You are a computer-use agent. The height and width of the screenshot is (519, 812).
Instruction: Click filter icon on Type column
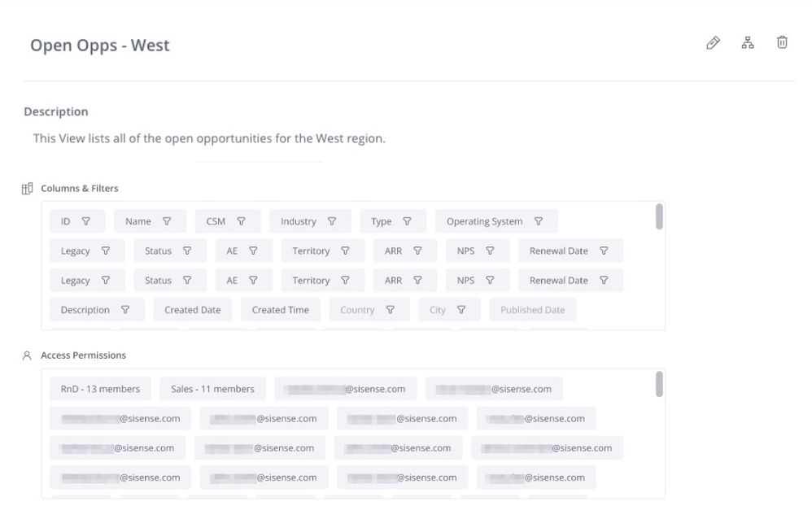(x=408, y=221)
